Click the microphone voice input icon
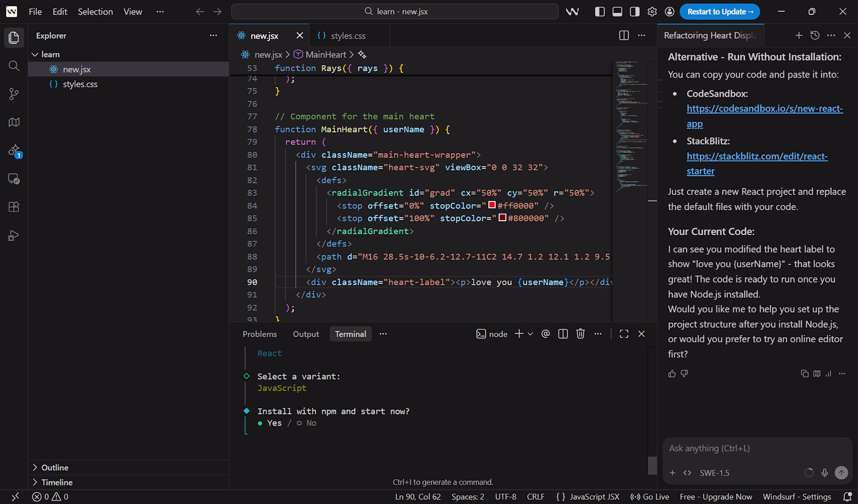The height and width of the screenshot is (504, 858). click(825, 473)
